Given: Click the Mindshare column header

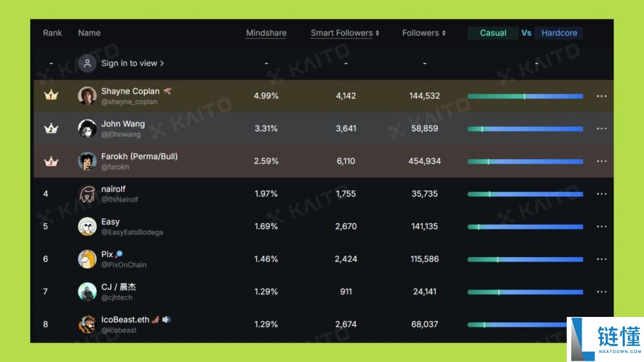Looking at the screenshot, I should (266, 33).
